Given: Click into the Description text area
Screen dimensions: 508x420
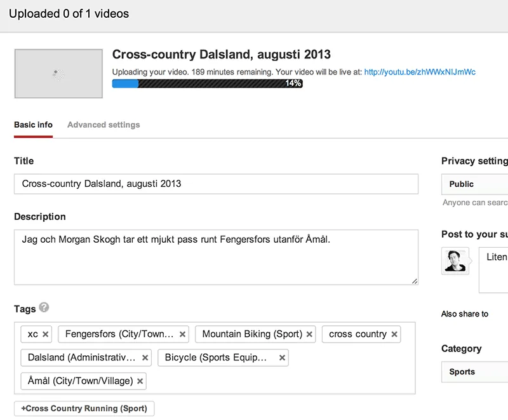Looking at the screenshot, I should pyautogui.click(x=216, y=257).
